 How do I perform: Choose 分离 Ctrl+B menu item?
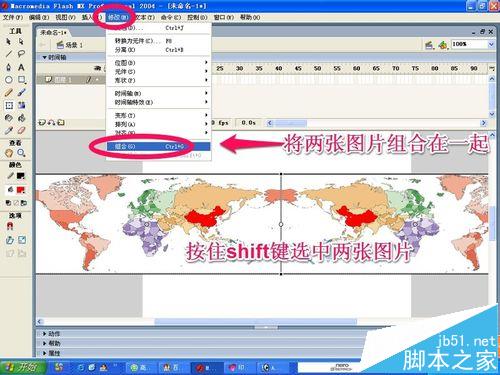(159, 50)
